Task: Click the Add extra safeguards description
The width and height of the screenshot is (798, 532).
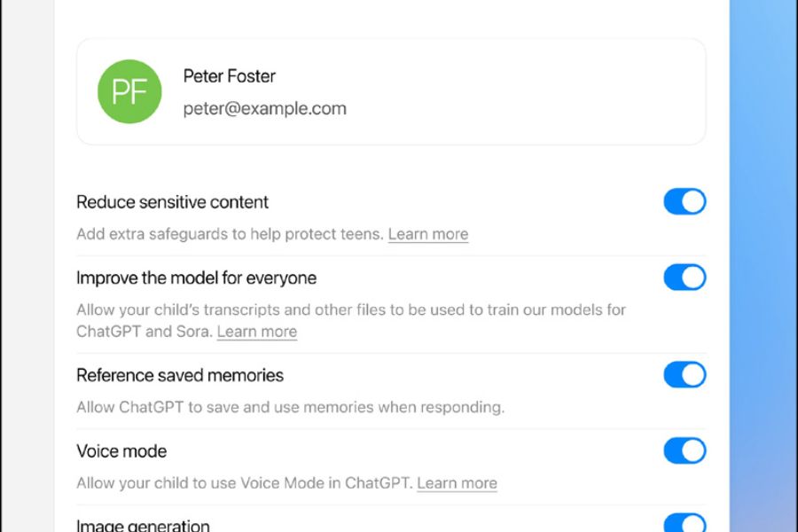Action: tap(231, 234)
